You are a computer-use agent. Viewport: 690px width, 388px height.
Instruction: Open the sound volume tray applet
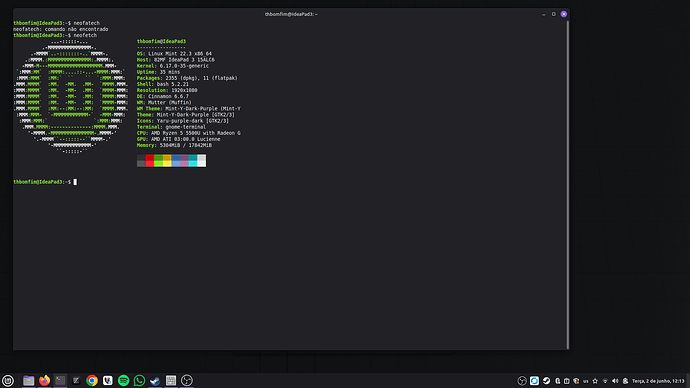[x=615, y=381]
